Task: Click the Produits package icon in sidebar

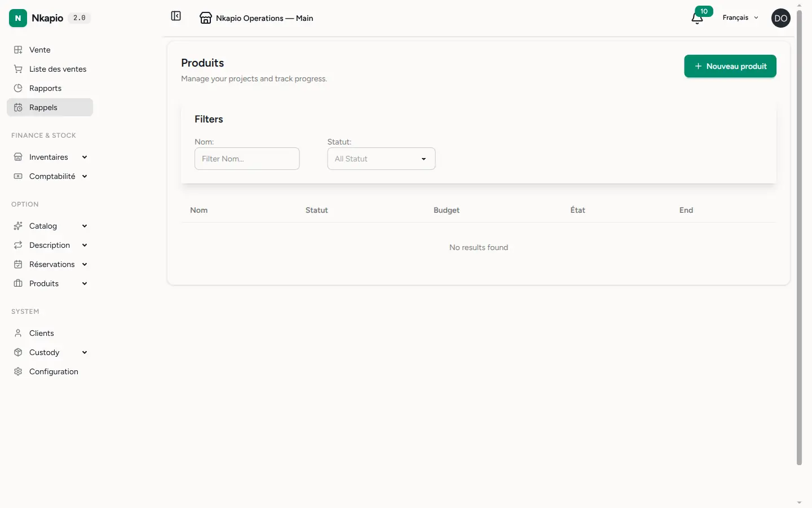Action: point(18,283)
